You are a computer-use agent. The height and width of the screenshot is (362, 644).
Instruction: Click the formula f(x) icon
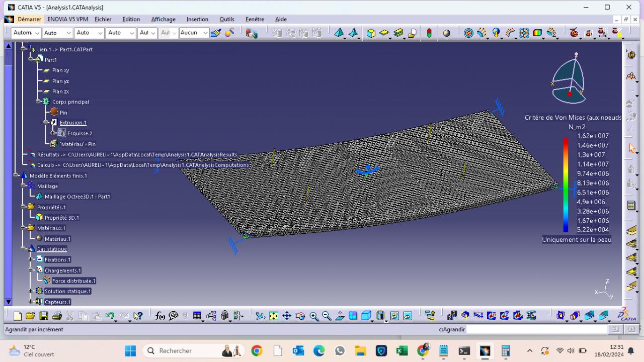(160, 316)
